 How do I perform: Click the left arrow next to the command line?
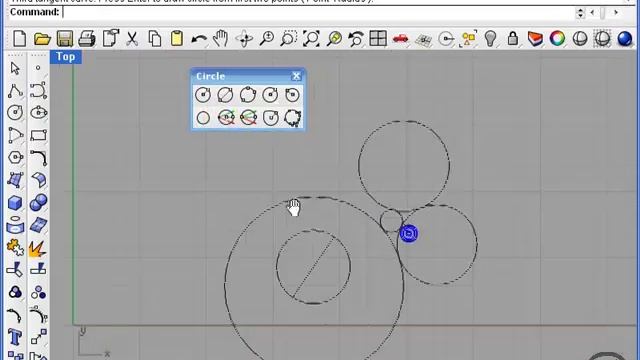592,13
